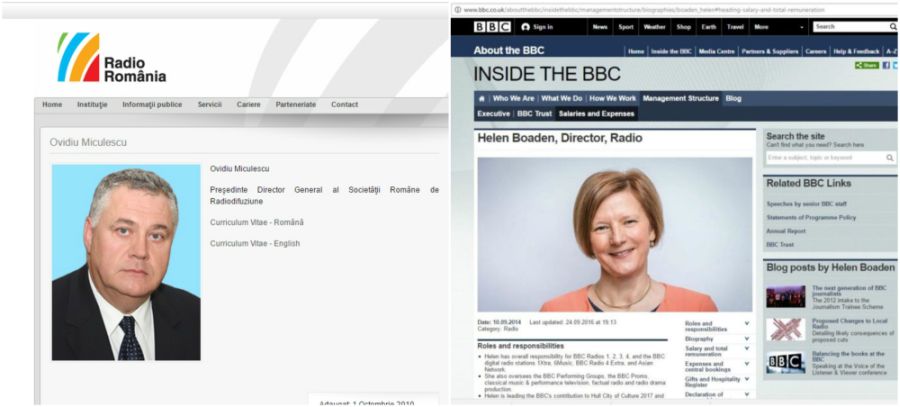Open the Informaţii publice menu

pyautogui.click(x=152, y=104)
